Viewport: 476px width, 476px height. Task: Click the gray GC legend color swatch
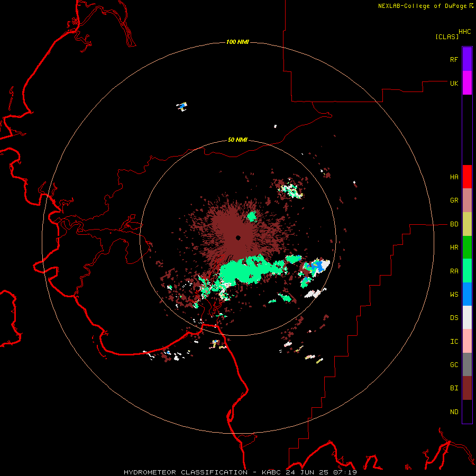click(x=467, y=364)
